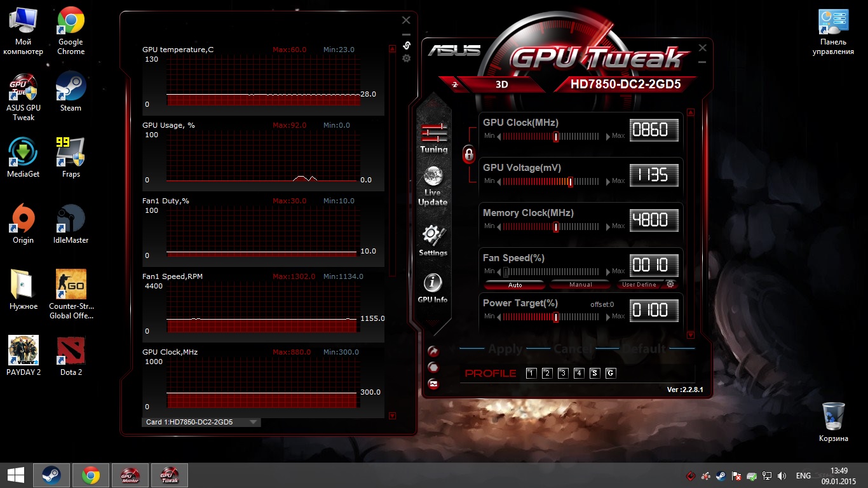Set fan speed mode to Manual

pos(580,285)
